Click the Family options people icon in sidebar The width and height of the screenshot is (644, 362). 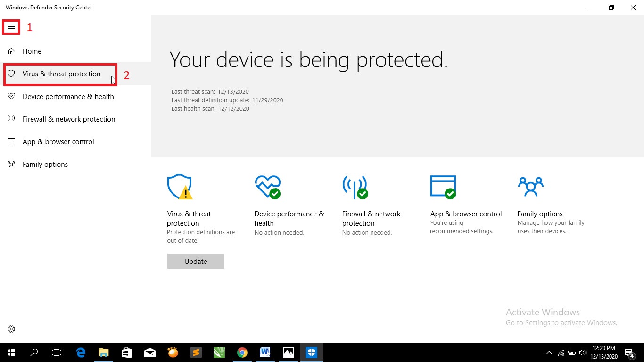[11, 164]
